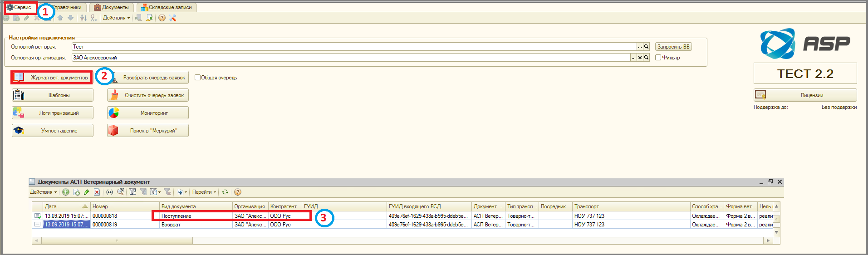Viewport: 868px width, 255px height.
Task: Open Действия dropdown in documents toolbar
Action: (x=44, y=192)
